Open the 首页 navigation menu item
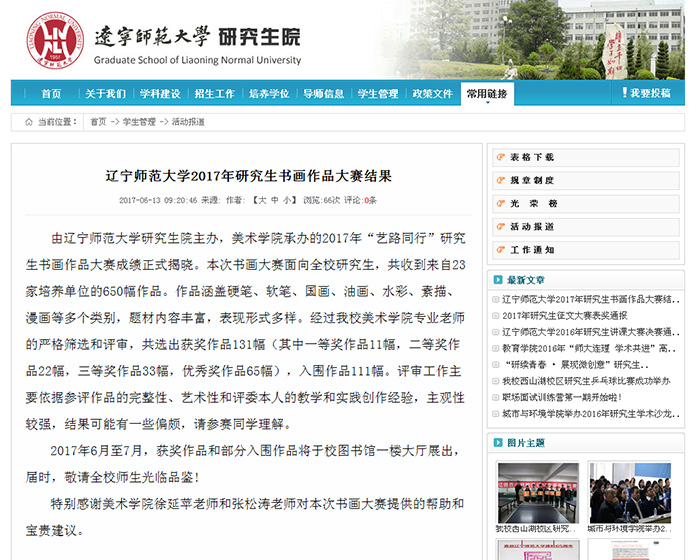 tap(51, 94)
